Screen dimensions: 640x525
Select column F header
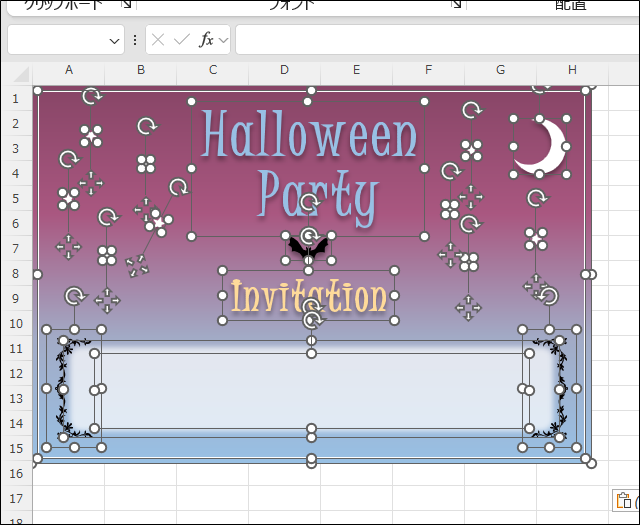(x=428, y=70)
